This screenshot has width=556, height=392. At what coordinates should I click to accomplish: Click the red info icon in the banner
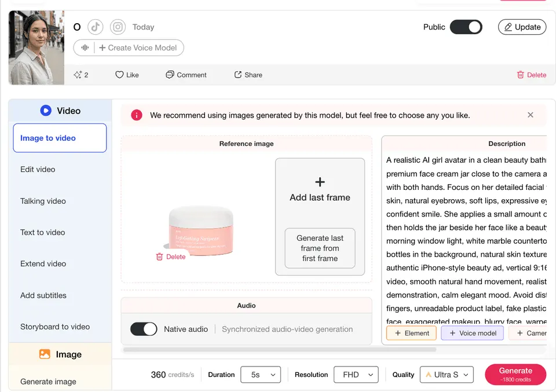(137, 115)
